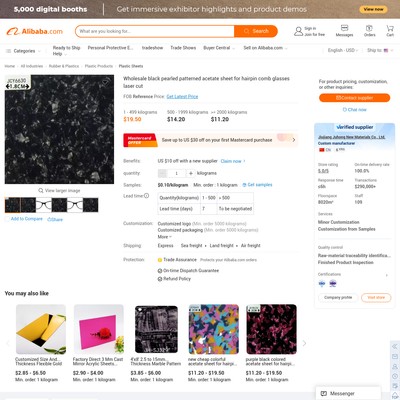Click the orange Contact supplier button
400x400 pixels.
click(x=354, y=98)
